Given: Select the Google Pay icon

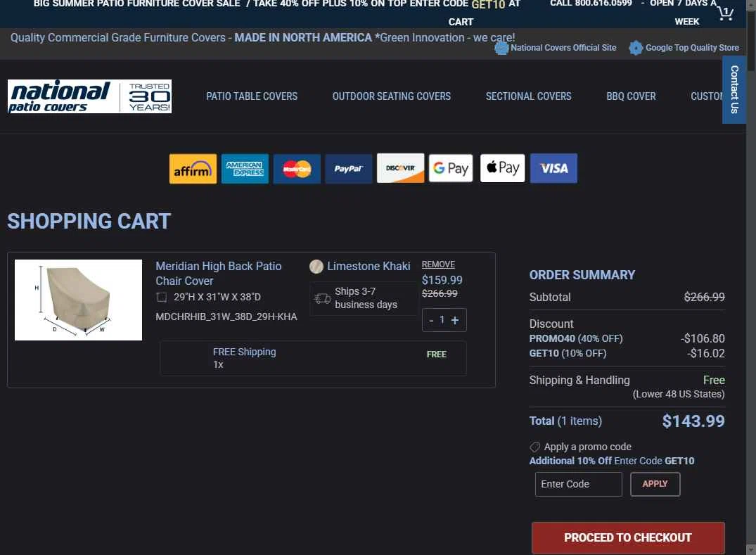Looking at the screenshot, I should [451, 168].
